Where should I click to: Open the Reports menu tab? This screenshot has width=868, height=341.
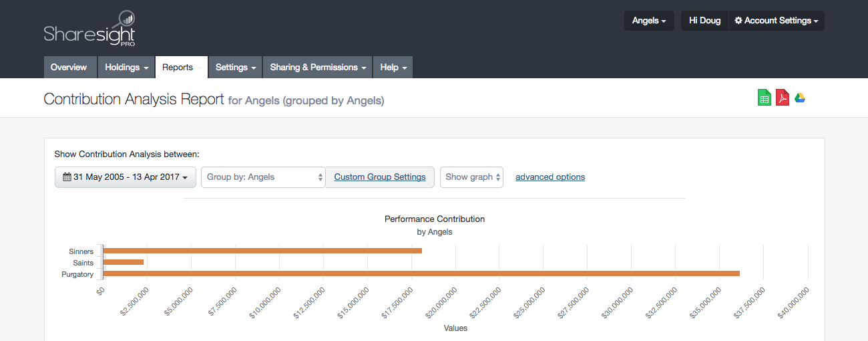pyautogui.click(x=182, y=68)
